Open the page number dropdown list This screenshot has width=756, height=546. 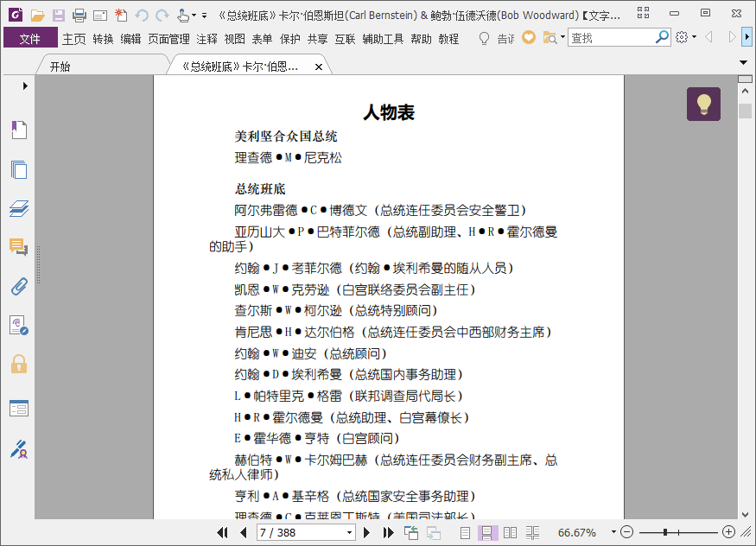click(350, 533)
